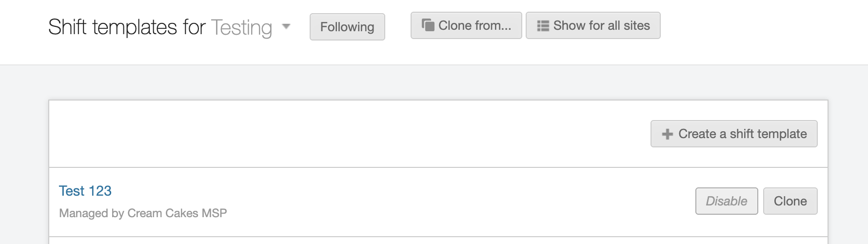Image resolution: width=868 pixels, height=244 pixels.
Task: Expand the site selector arrow beside Testing
Action: [x=286, y=26]
